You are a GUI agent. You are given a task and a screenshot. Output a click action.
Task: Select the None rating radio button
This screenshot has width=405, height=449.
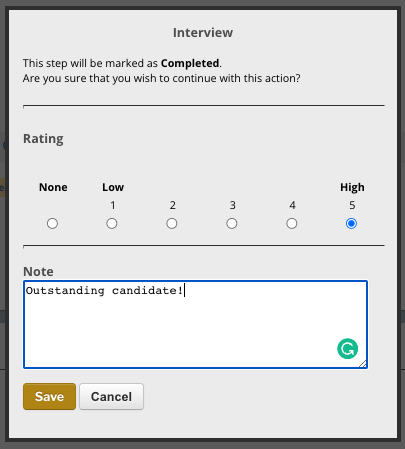(x=52, y=223)
